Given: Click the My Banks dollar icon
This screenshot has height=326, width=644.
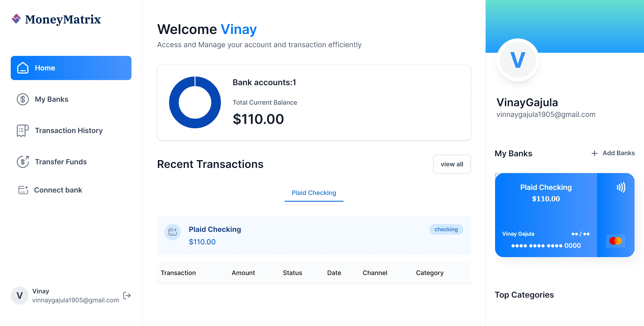Looking at the screenshot, I should [x=23, y=99].
